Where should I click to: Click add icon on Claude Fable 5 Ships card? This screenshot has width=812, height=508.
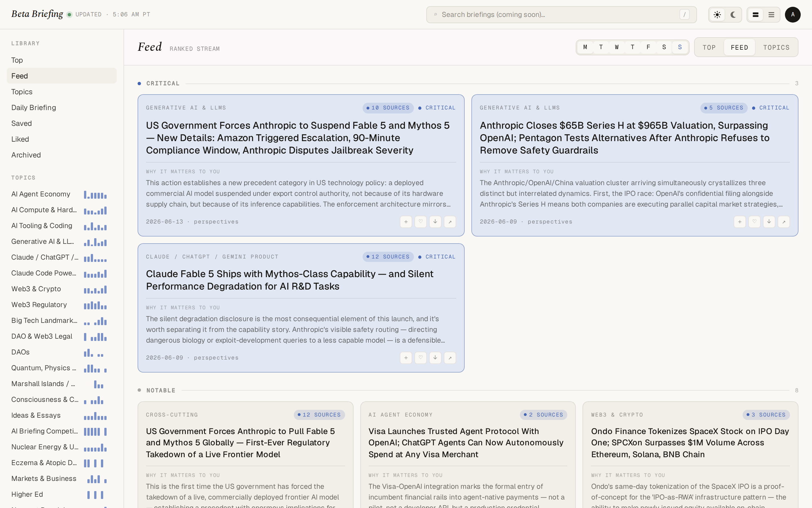coord(406,358)
